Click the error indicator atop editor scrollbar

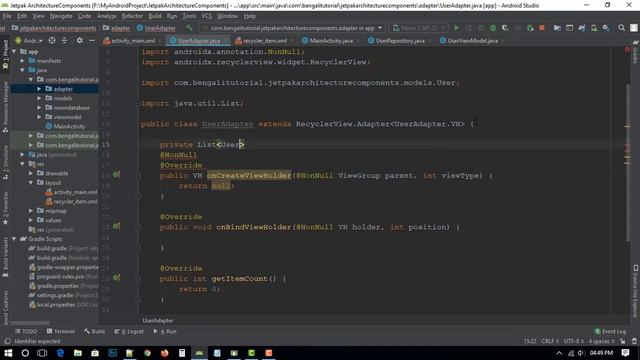pos(627,50)
